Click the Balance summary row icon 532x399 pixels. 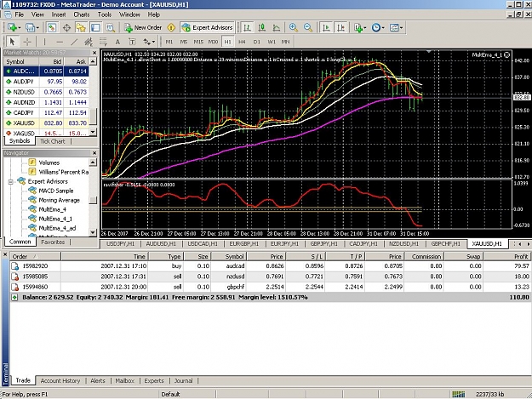tap(14, 297)
